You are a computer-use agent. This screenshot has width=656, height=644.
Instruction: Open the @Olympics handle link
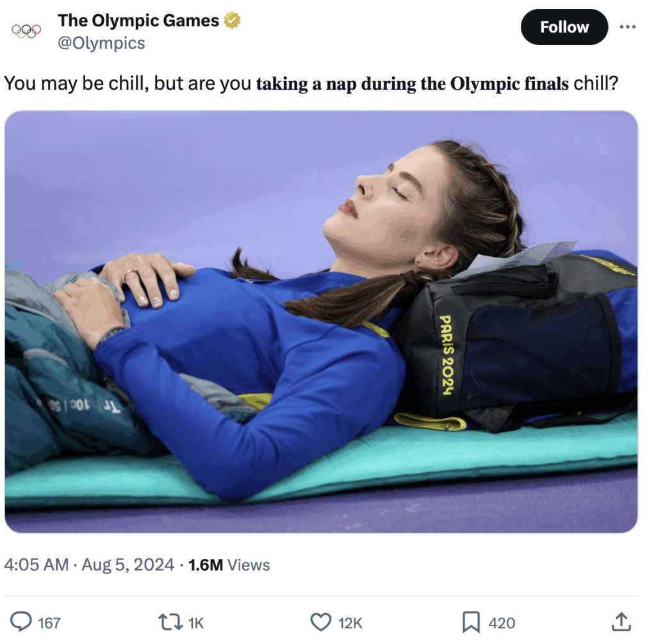[x=101, y=43]
